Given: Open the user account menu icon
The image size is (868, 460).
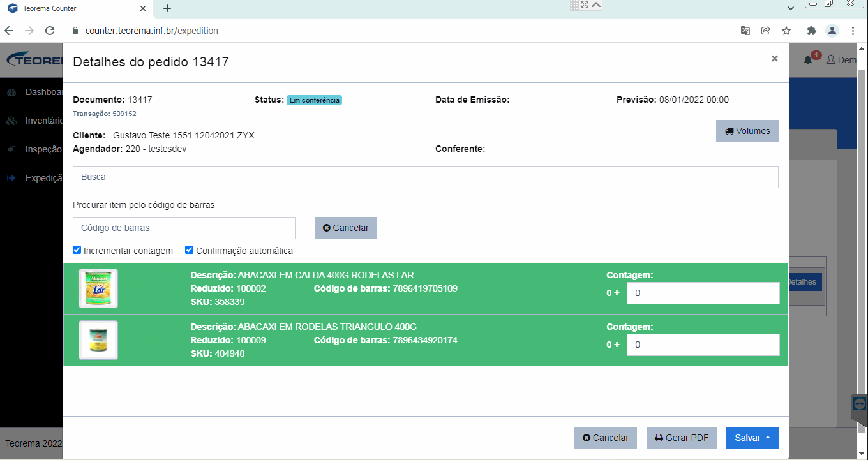Looking at the screenshot, I should pos(831,60).
